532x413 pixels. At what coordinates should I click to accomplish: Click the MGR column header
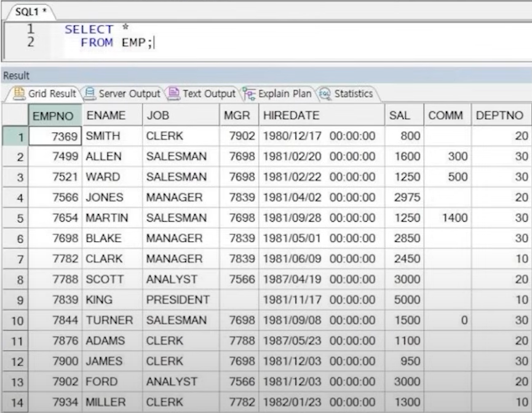239,115
